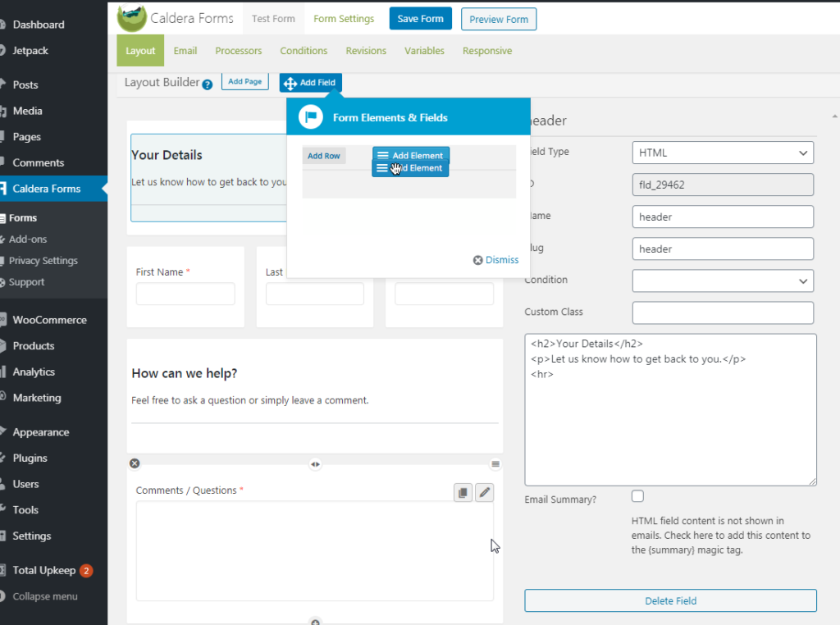Open Pages in the sidebar
The height and width of the screenshot is (625, 840).
[27, 137]
